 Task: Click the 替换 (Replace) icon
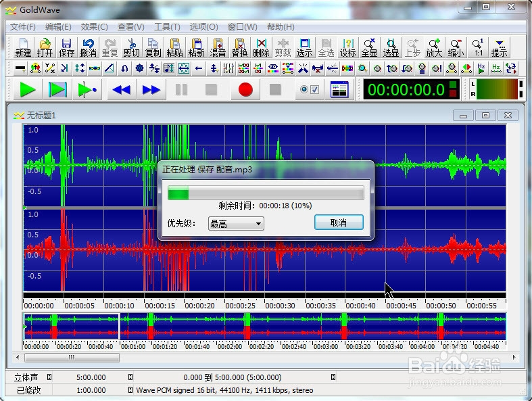coord(239,47)
